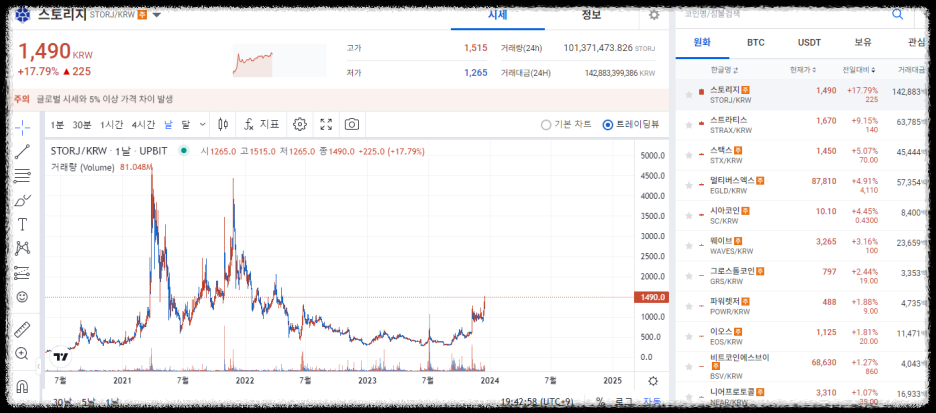Click the 1490.0 price label on scale
The width and height of the screenshot is (936, 413).
[651, 297]
